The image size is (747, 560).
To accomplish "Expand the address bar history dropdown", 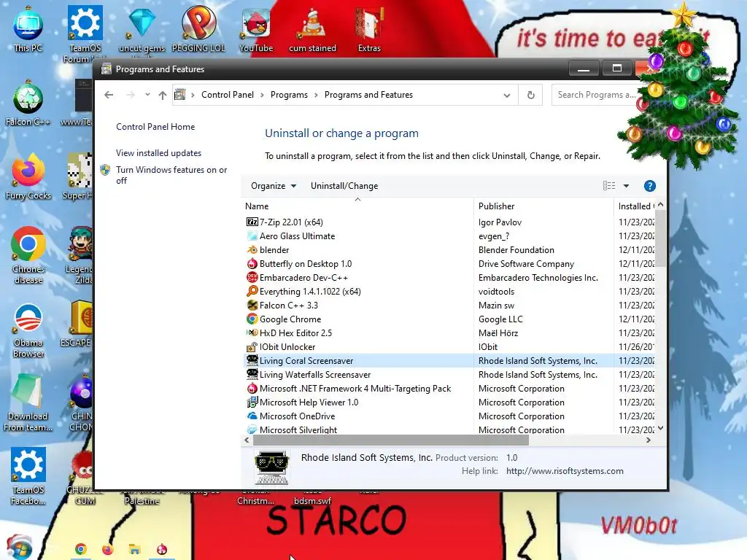I will 507,96.
